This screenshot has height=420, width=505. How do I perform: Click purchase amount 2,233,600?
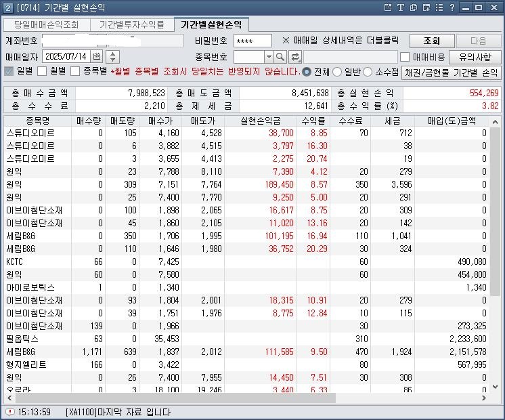point(468,339)
